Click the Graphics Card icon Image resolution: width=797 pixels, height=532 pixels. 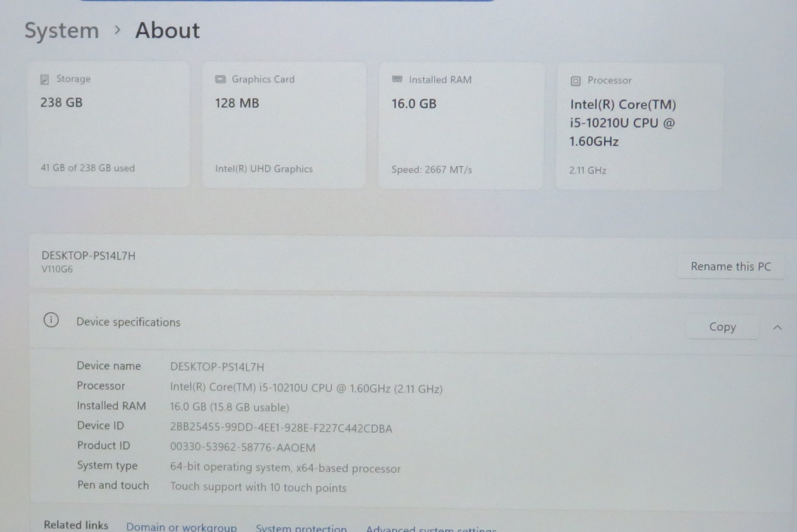pyautogui.click(x=220, y=79)
